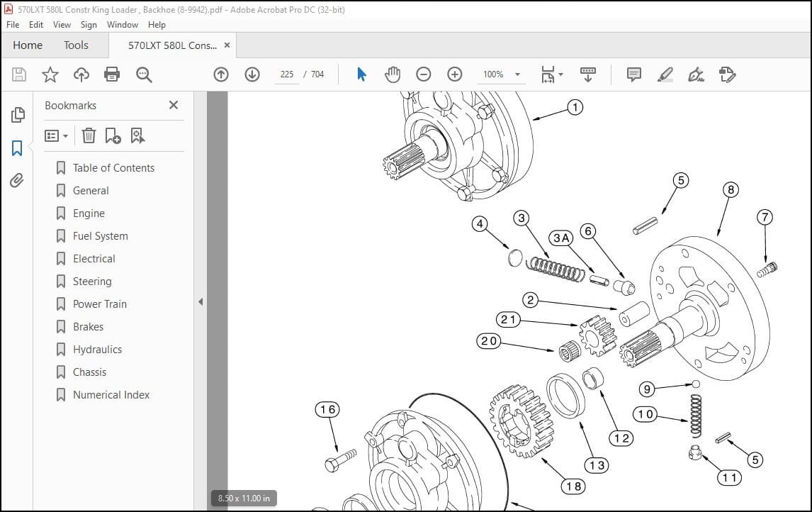Click the zoom in plus icon
The height and width of the screenshot is (512, 812).
coord(455,74)
